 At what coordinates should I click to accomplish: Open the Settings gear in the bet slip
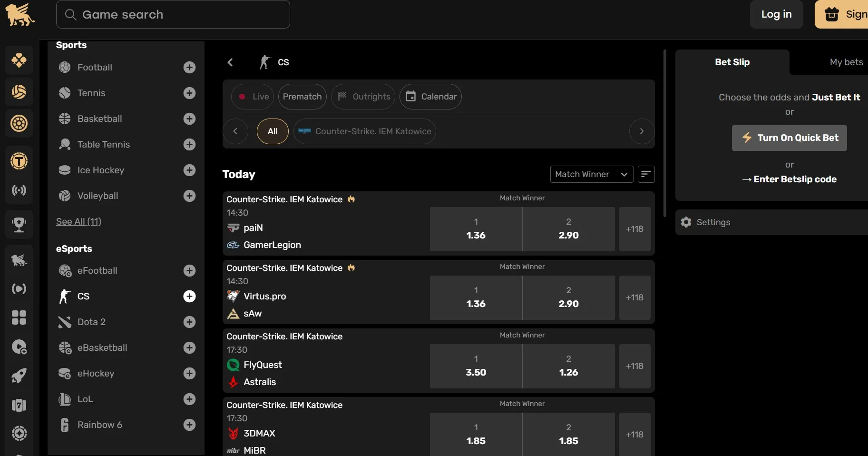[x=686, y=222]
